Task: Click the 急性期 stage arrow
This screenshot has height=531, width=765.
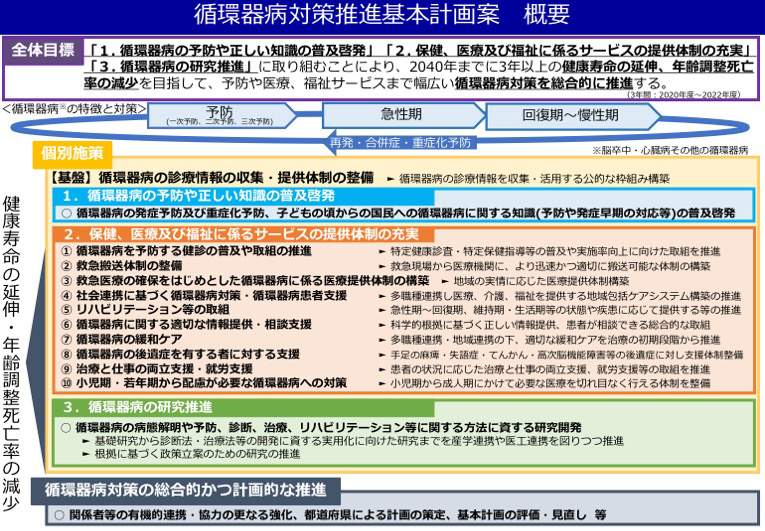Action: coord(403,116)
